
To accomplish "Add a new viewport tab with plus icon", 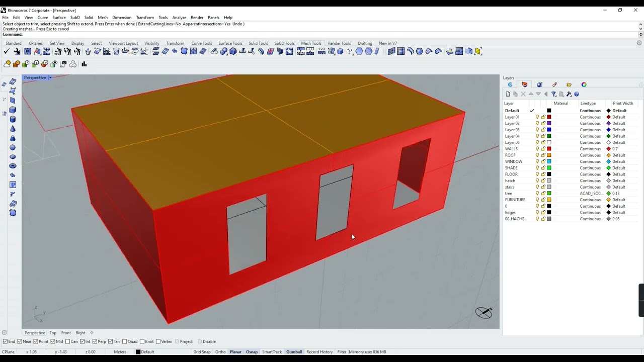I will 92,333.
